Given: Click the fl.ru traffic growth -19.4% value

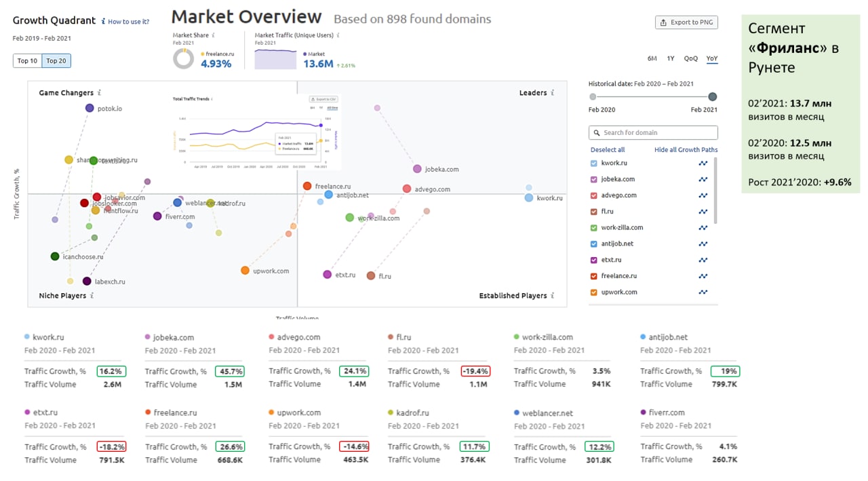Looking at the screenshot, I should pyautogui.click(x=475, y=371).
